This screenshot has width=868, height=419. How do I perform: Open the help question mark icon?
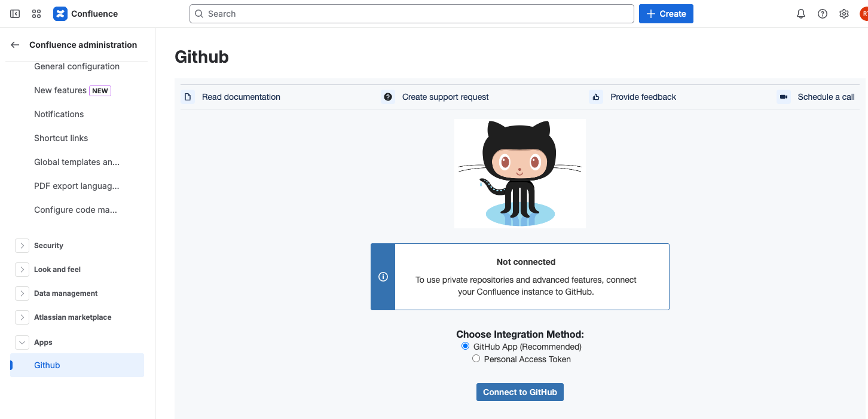[823, 14]
